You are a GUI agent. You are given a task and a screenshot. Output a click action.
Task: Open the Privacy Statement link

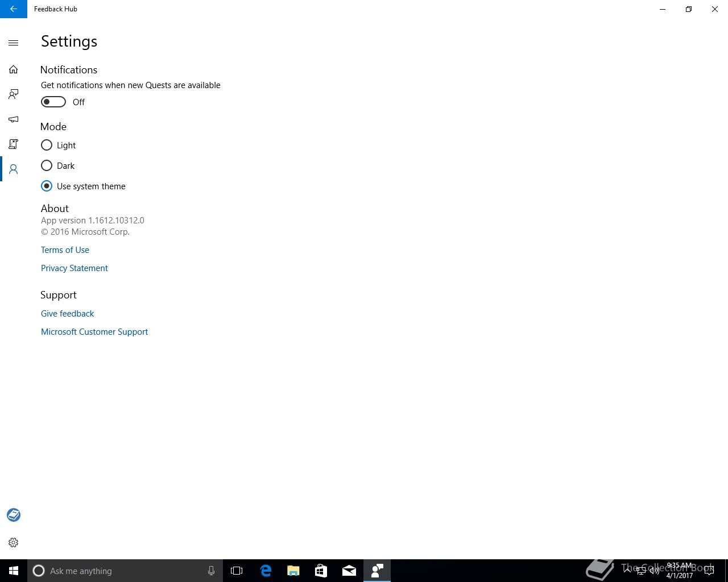75,268
